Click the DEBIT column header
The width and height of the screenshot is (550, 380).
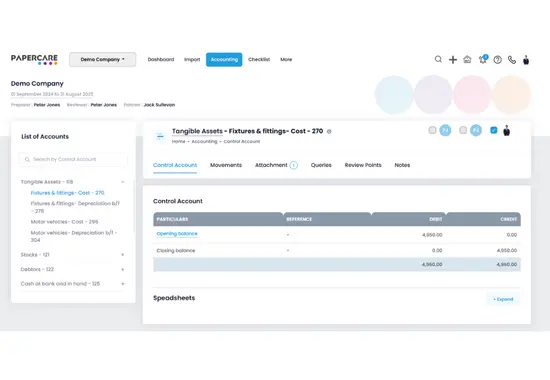[x=436, y=219]
